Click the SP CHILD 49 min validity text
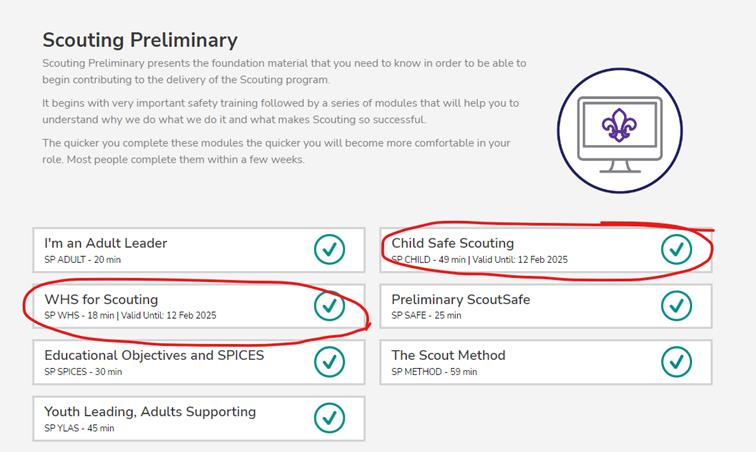Screen dimensions: 756x452 click(x=479, y=260)
